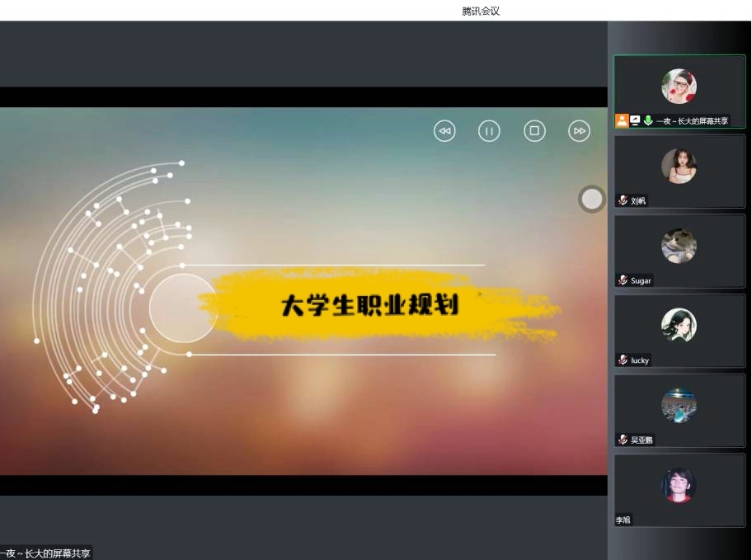Image resolution: width=752 pixels, height=560 pixels.
Task: Click the muted mic icon beside 刘帆
Action: (623, 200)
